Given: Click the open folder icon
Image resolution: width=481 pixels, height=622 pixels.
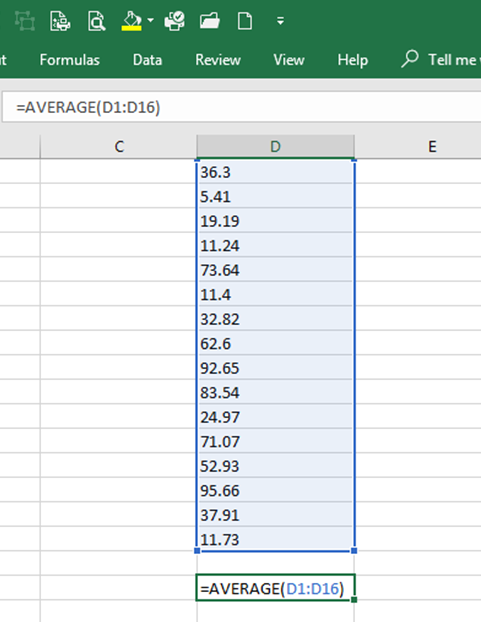Looking at the screenshot, I should (x=210, y=21).
